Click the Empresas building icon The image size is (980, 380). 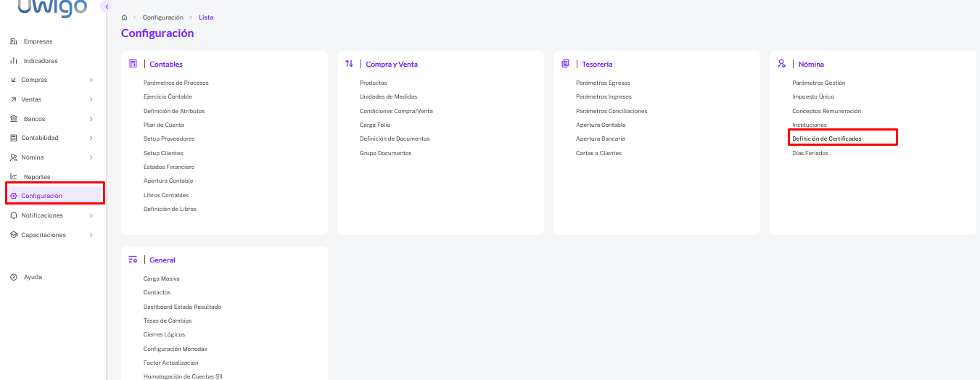(x=14, y=41)
